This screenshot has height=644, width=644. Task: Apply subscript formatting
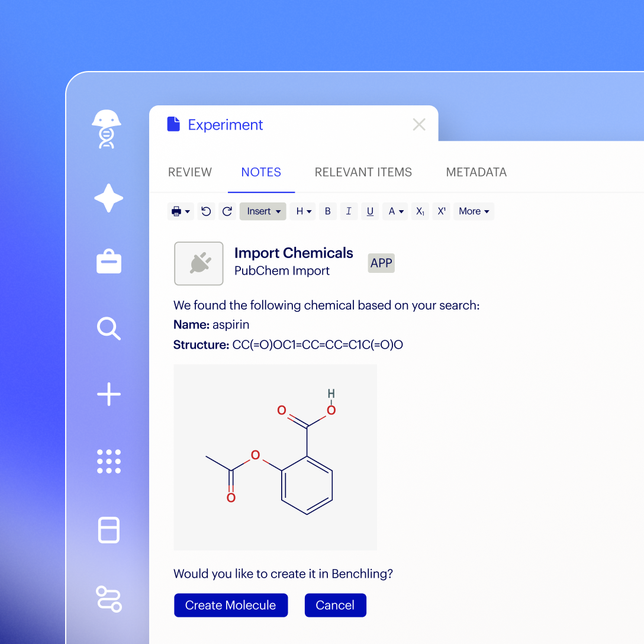(420, 211)
